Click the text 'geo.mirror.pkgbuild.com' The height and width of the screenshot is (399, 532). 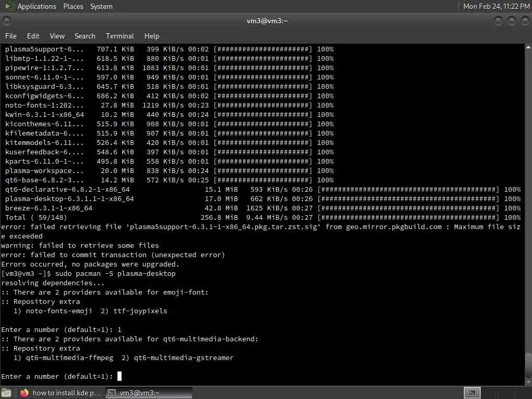tap(394, 227)
